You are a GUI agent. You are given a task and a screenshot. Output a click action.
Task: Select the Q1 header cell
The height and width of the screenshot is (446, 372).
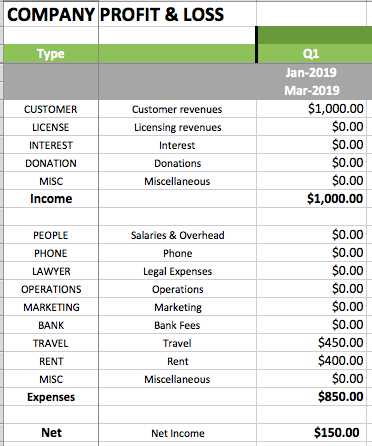(311, 54)
